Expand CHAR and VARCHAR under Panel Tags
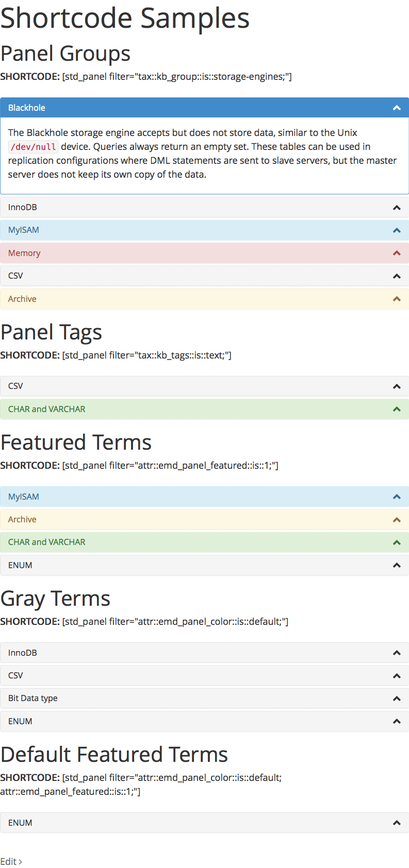The height and width of the screenshot is (868, 409). pyautogui.click(x=204, y=409)
